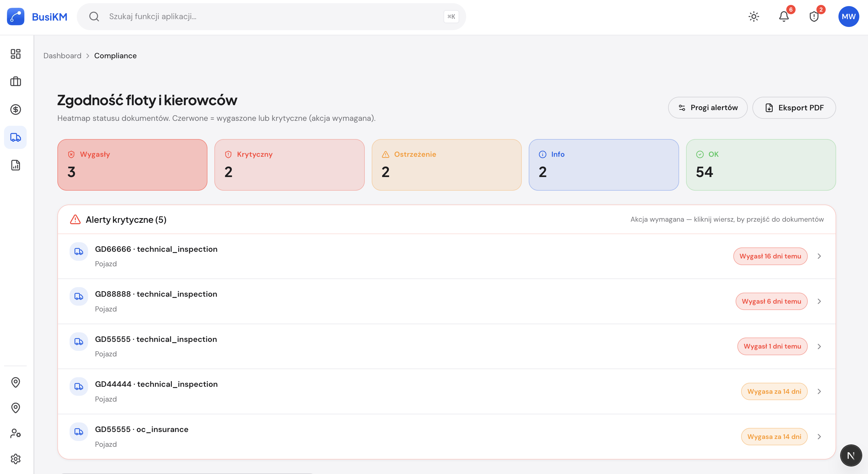Open the lower map pin sidebar icon
This screenshot has height=474, width=868.
(x=16, y=408)
